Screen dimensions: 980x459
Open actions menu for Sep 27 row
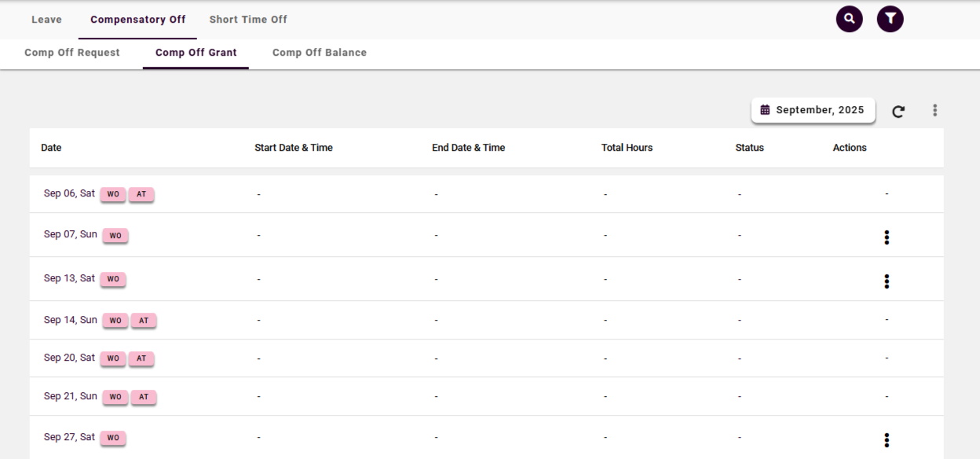(887, 440)
